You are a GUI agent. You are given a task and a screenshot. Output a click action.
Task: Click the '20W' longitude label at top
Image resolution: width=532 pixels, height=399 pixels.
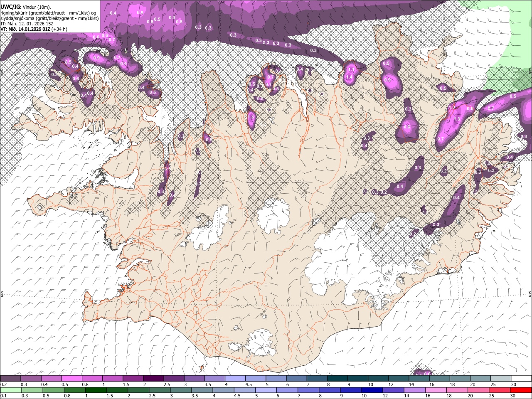point(221,2)
